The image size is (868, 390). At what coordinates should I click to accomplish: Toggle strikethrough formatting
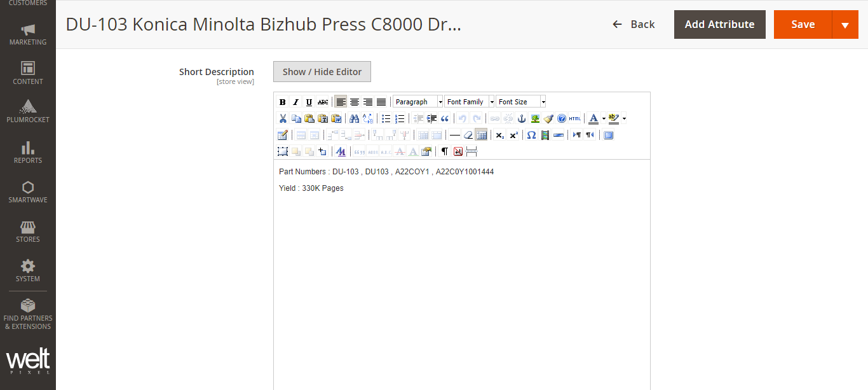pos(323,102)
